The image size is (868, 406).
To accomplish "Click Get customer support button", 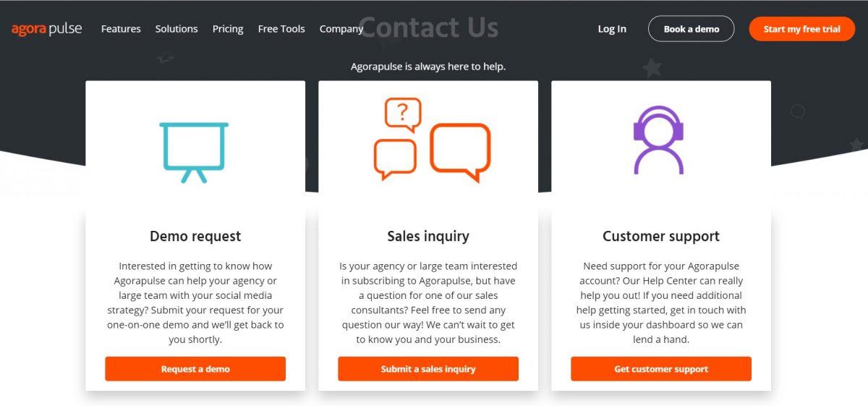I will 661,369.
